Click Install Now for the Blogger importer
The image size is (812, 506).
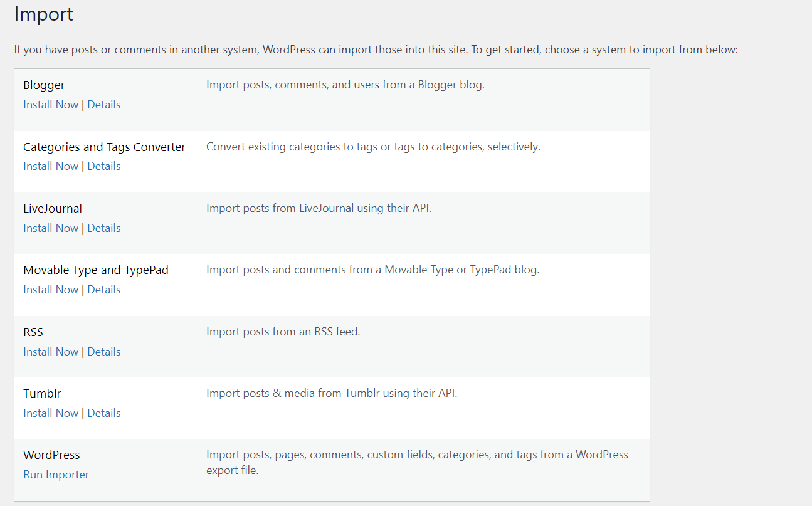(x=51, y=104)
